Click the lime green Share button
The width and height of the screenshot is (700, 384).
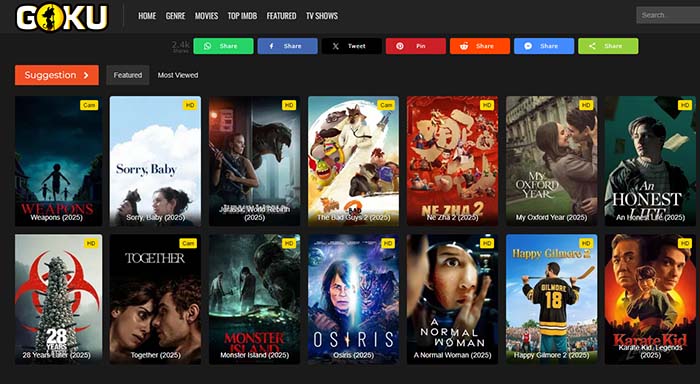click(608, 46)
